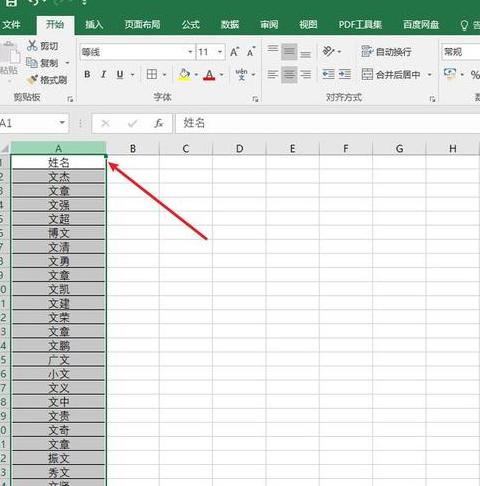Click the Save icon in title bar
The height and width of the screenshot is (486, 480).
click(11, 3)
